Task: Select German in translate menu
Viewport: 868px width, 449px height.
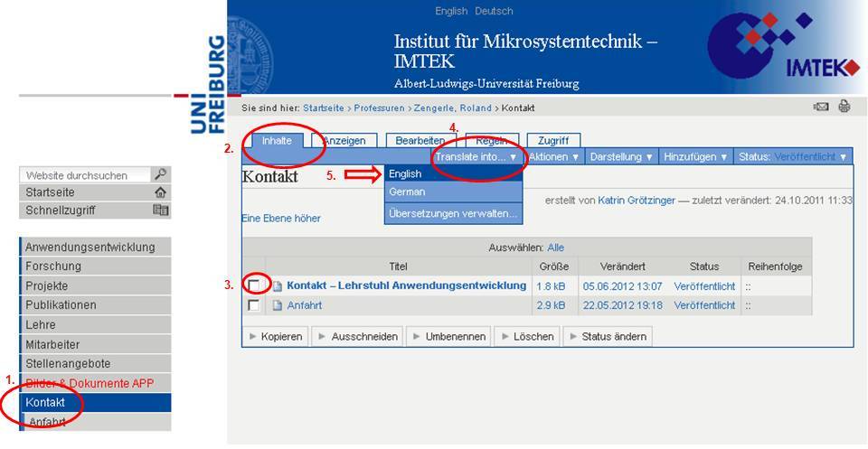Action: [453, 192]
